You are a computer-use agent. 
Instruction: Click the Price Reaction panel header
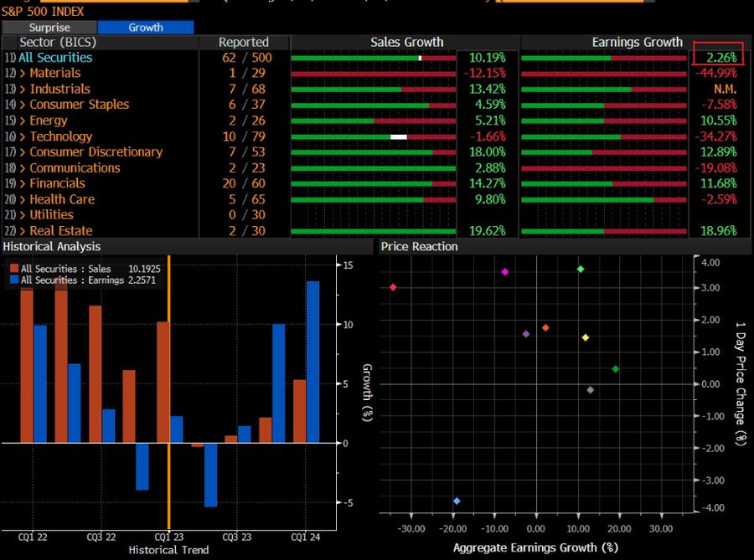coord(420,246)
